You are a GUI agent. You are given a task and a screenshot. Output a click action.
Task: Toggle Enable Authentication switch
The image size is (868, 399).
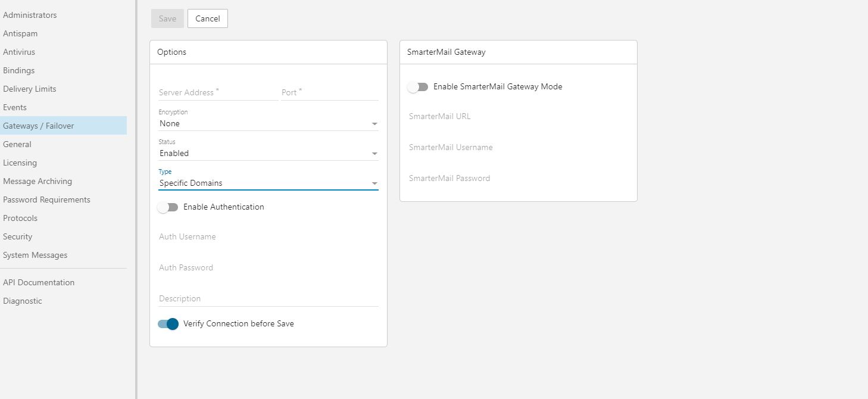168,207
